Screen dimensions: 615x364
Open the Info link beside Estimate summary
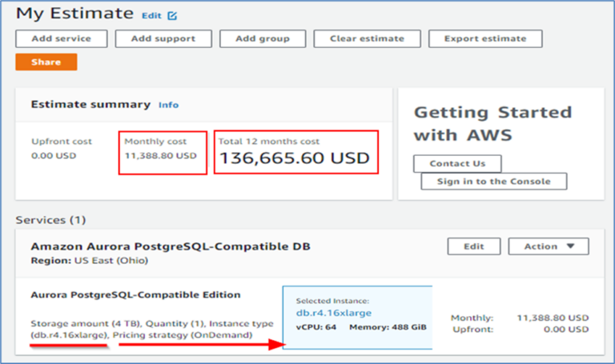[x=168, y=105]
